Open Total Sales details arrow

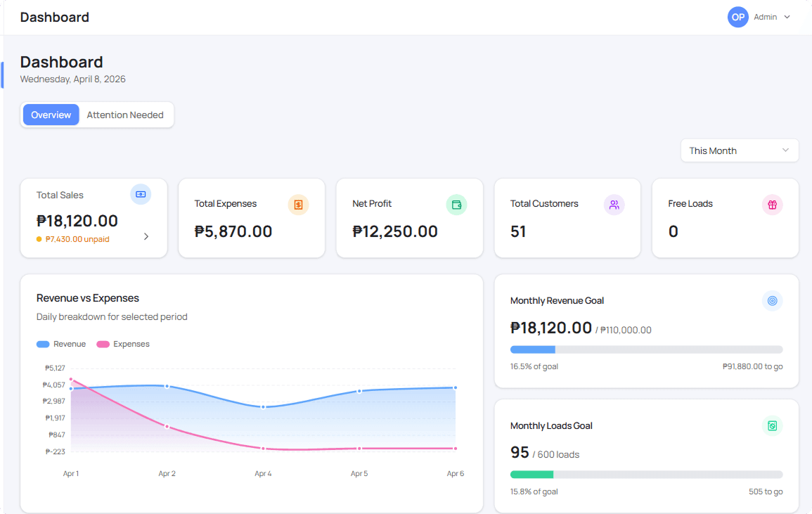[146, 237]
